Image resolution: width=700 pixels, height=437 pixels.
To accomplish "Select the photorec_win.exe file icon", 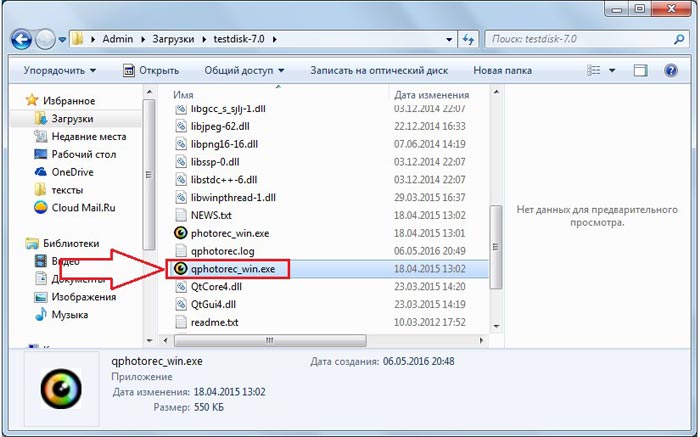I will (180, 233).
